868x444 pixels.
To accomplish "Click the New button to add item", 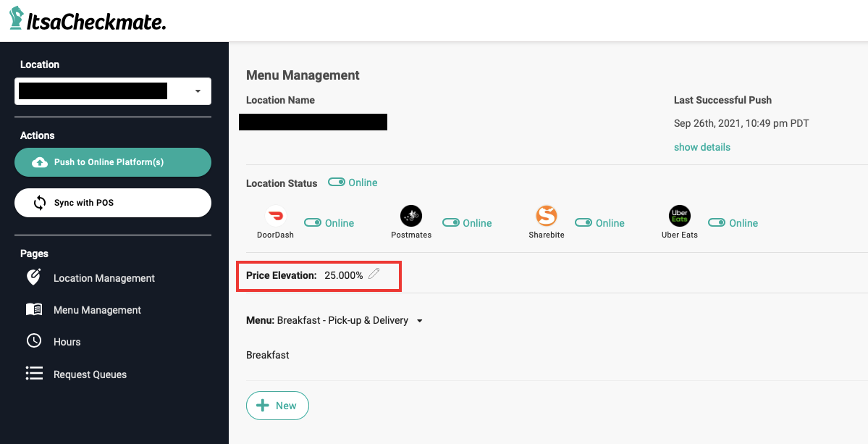I will (277, 406).
